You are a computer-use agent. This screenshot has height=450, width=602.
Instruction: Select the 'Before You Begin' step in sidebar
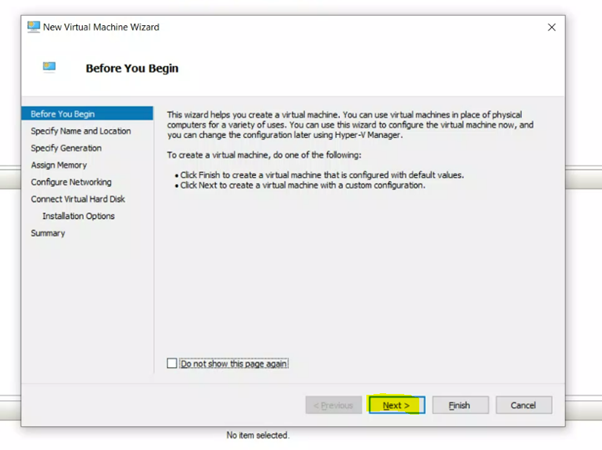tap(63, 114)
